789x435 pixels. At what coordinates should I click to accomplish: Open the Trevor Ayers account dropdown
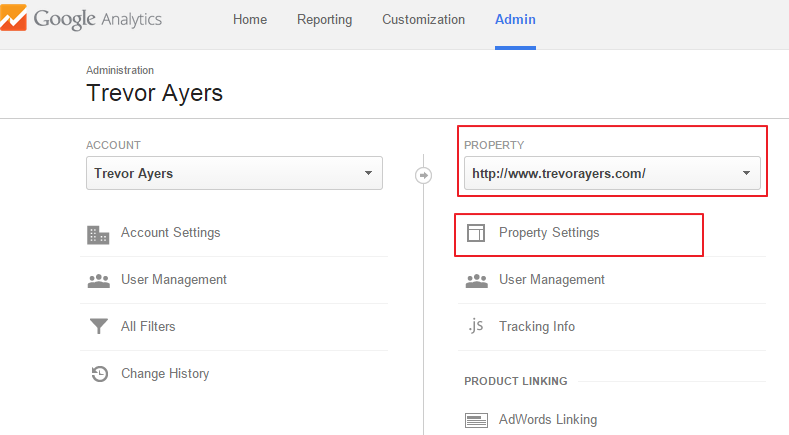point(234,173)
